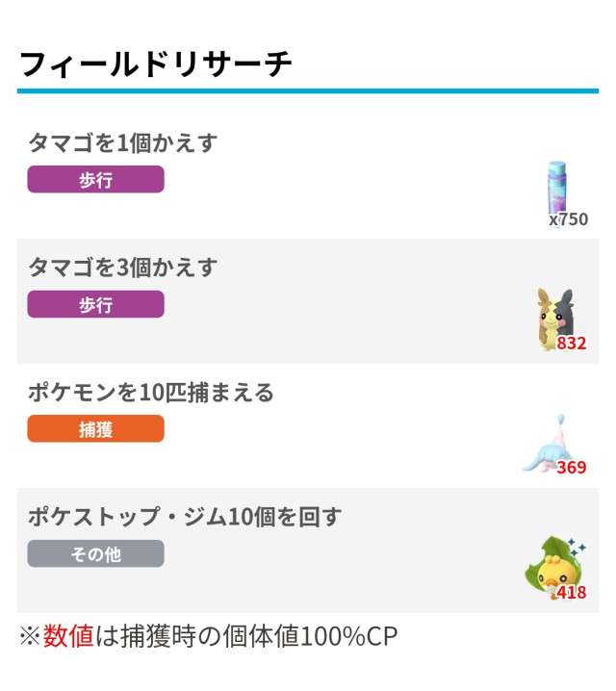Click the red 369 CP value
The image size is (616, 691).
tap(572, 469)
